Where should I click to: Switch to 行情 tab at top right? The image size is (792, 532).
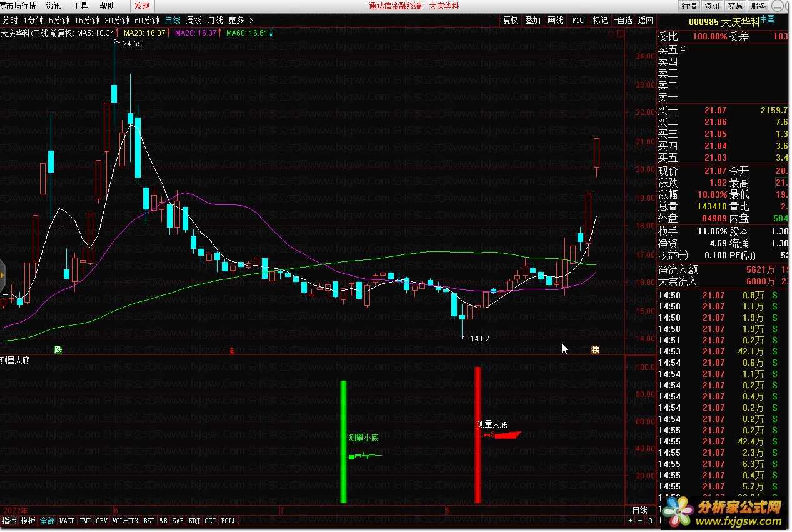[x=689, y=6]
